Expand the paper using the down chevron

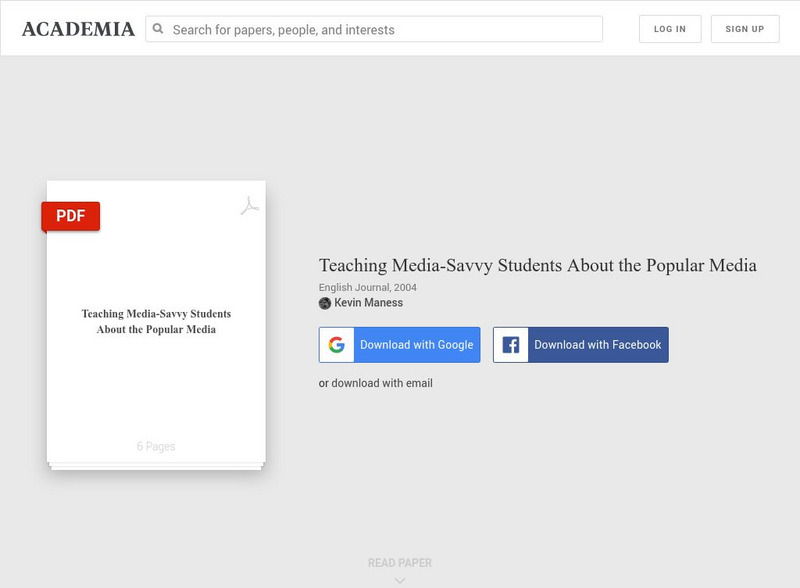click(400, 580)
